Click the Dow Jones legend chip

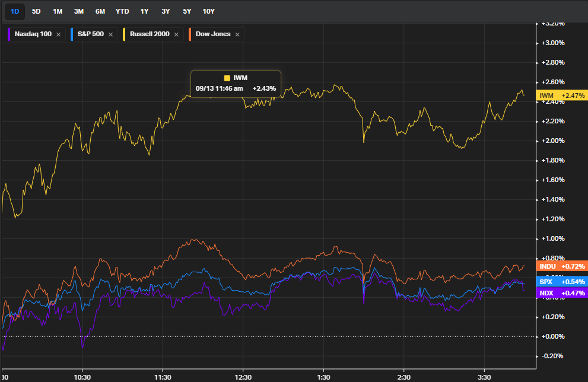click(x=209, y=34)
